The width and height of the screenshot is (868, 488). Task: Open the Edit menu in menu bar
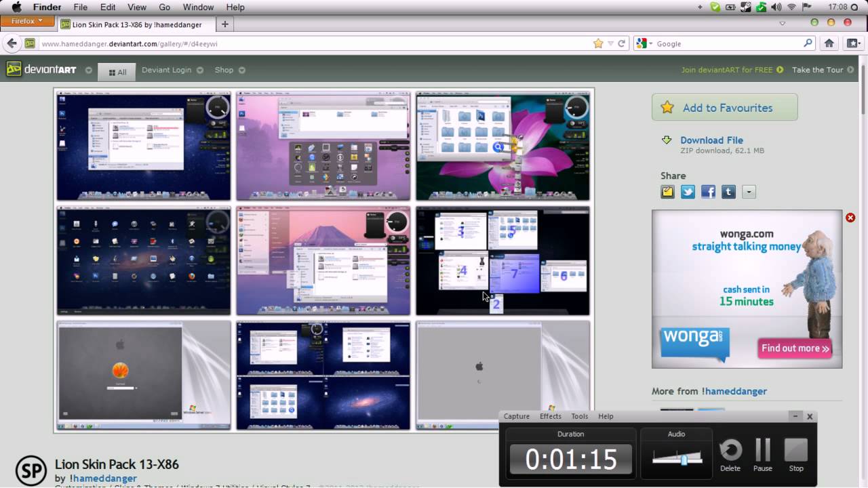click(108, 7)
